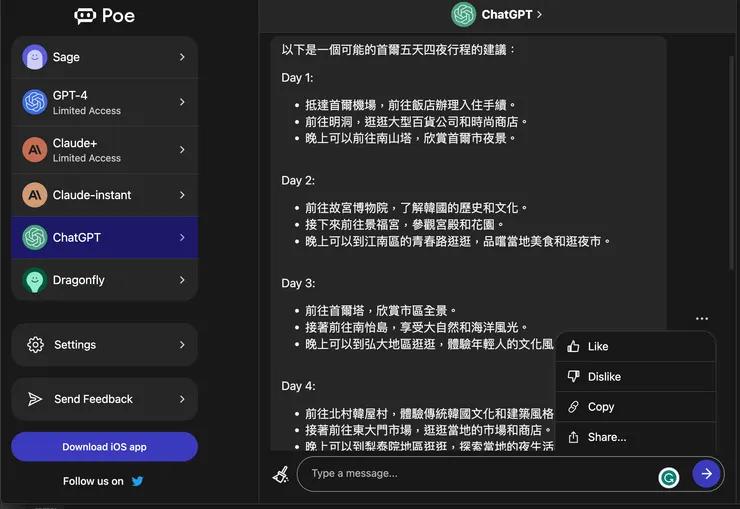Choose Share... from the context menu
Screen dimensions: 740x509
click(x=636, y=437)
